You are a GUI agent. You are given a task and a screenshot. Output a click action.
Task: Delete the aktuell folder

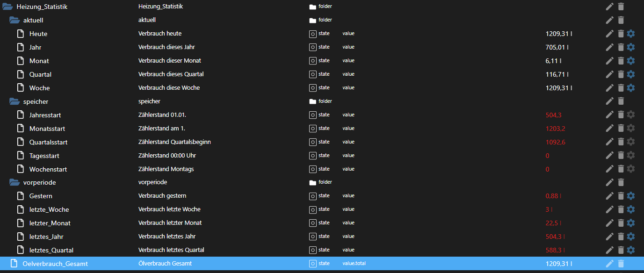(x=621, y=20)
